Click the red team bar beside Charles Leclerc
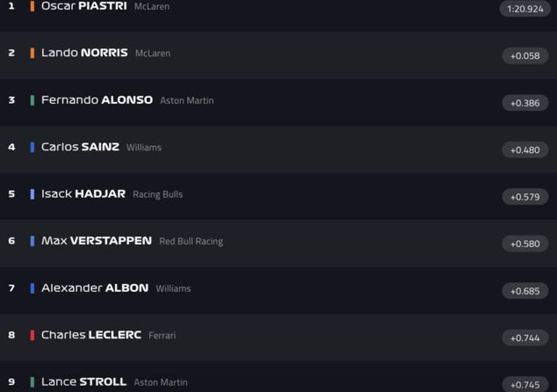557x392 pixels. tap(33, 335)
